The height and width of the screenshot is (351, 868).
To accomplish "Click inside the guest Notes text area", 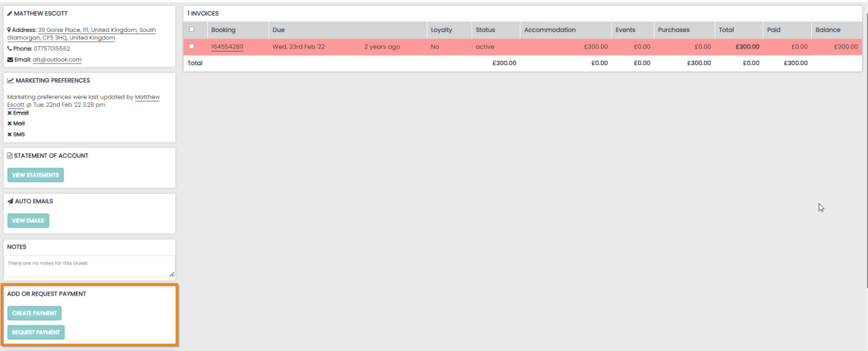I will 90,266.
